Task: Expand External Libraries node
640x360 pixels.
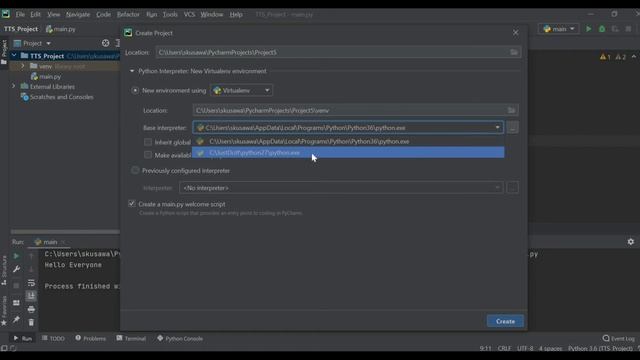Action: coord(13,87)
